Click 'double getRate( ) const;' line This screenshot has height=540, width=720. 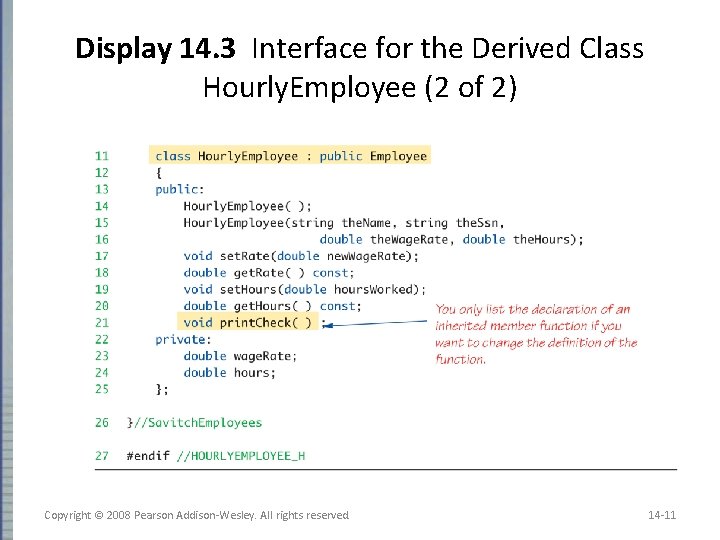pyautogui.click(x=269, y=273)
